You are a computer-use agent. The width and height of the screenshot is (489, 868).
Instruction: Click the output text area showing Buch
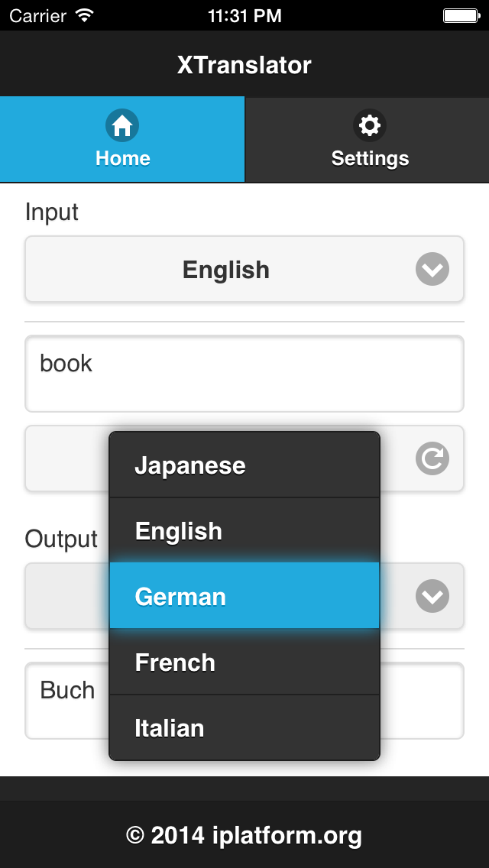point(244,700)
